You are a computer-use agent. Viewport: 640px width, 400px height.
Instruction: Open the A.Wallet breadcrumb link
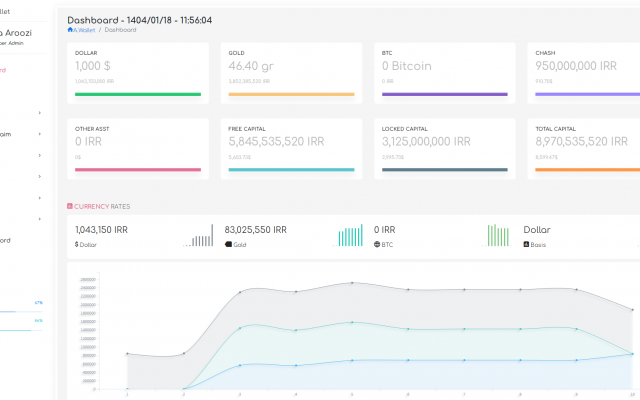(83, 30)
